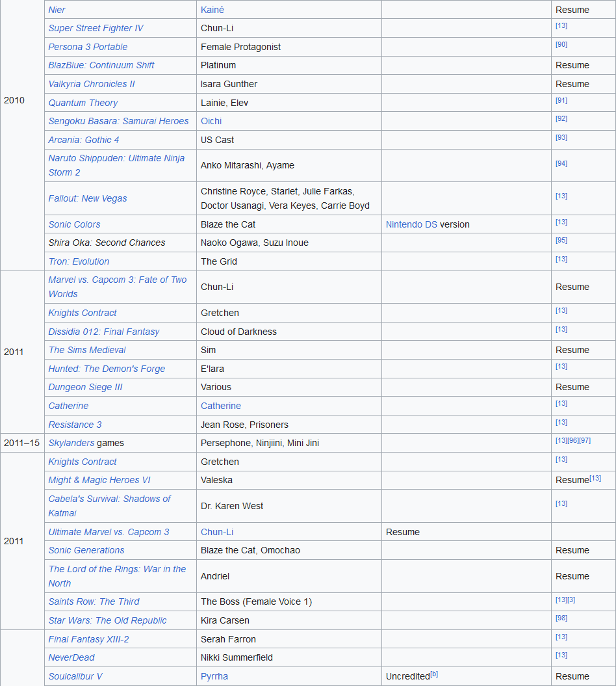Follow the Oichi character link

point(211,121)
